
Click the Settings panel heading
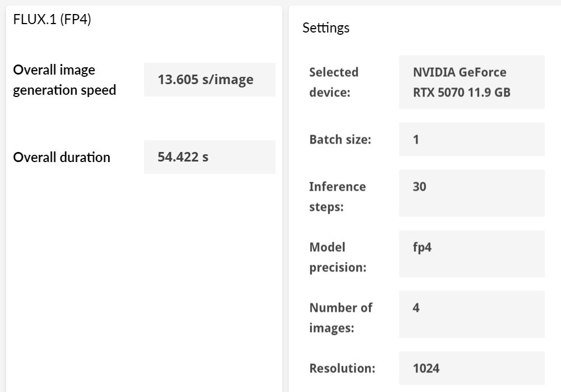click(326, 27)
